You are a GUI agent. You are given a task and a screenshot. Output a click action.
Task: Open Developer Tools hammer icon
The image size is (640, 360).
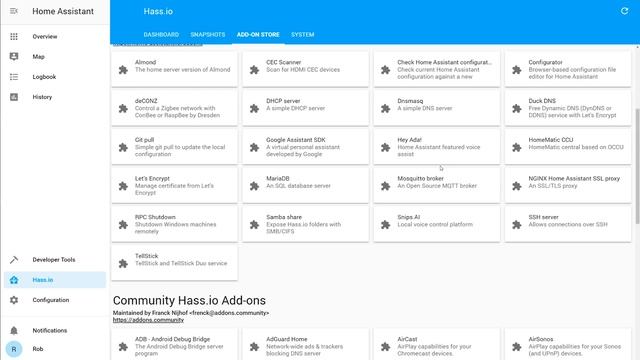click(x=14, y=260)
